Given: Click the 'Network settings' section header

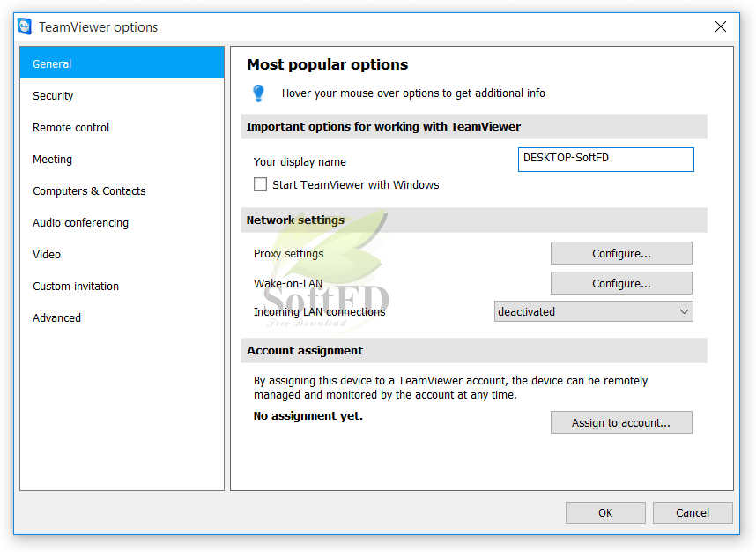Looking at the screenshot, I should pos(474,220).
